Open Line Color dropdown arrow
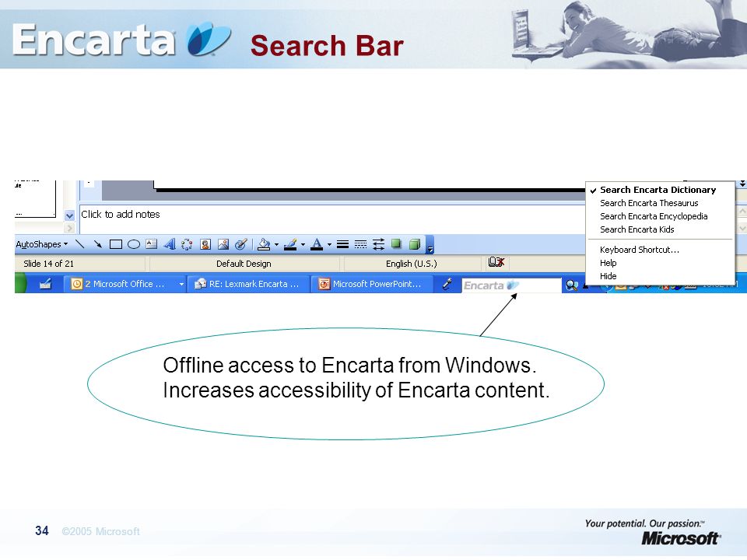The width and height of the screenshot is (747, 560). pyautogui.click(x=303, y=245)
